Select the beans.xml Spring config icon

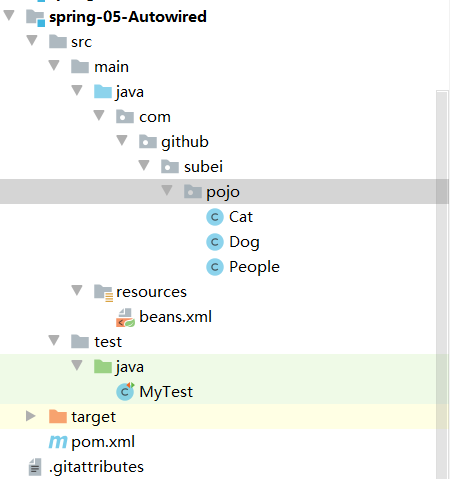(x=125, y=317)
